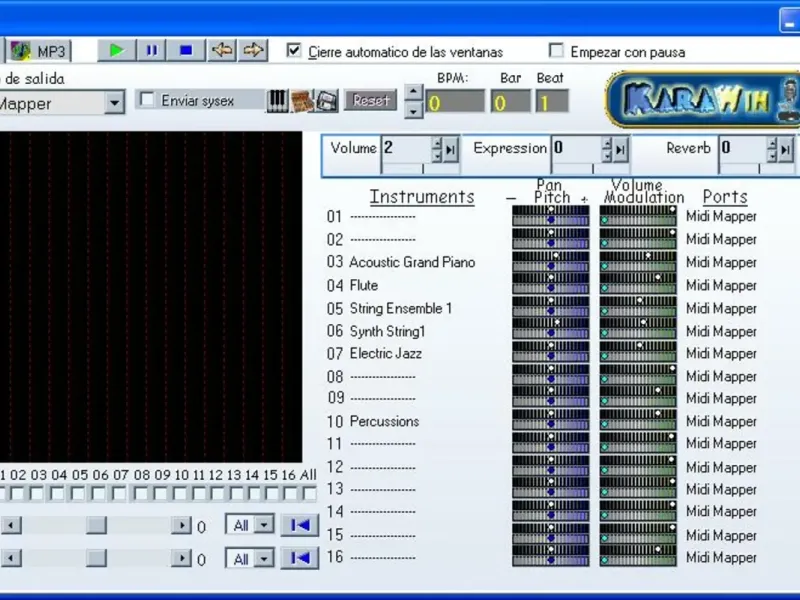Open the upper All channel dropdown
The height and width of the screenshot is (600, 800).
tap(263, 525)
